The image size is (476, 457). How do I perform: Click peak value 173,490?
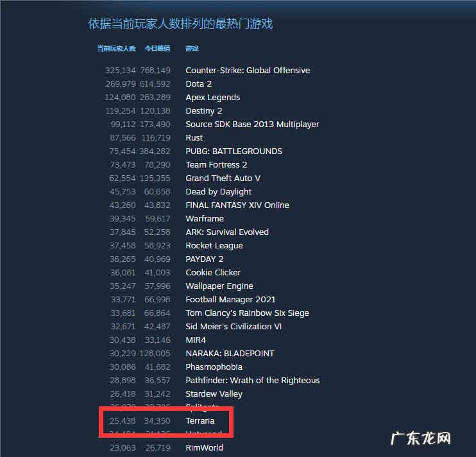(x=155, y=125)
